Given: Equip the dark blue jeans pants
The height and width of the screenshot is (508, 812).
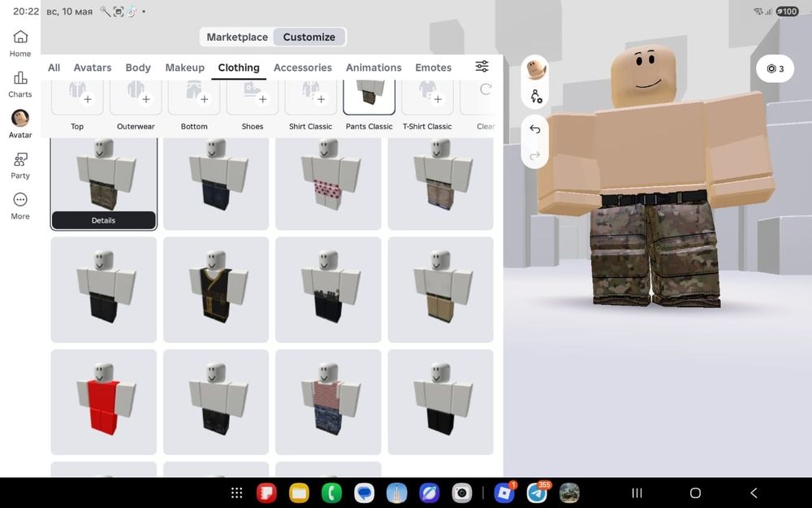Looking at the screenshot, I should (x=216, y=184).
